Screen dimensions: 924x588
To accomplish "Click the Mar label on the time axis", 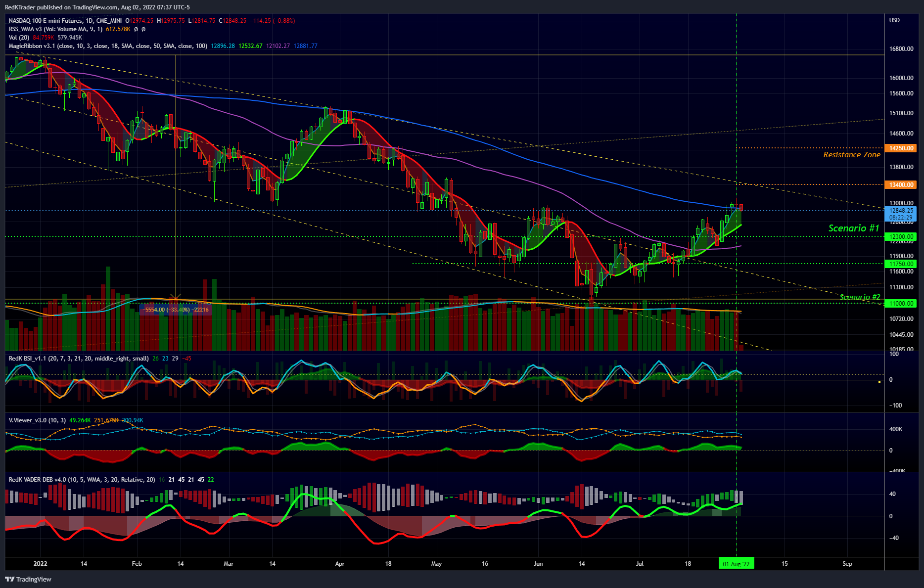I will tap(229, 564).
